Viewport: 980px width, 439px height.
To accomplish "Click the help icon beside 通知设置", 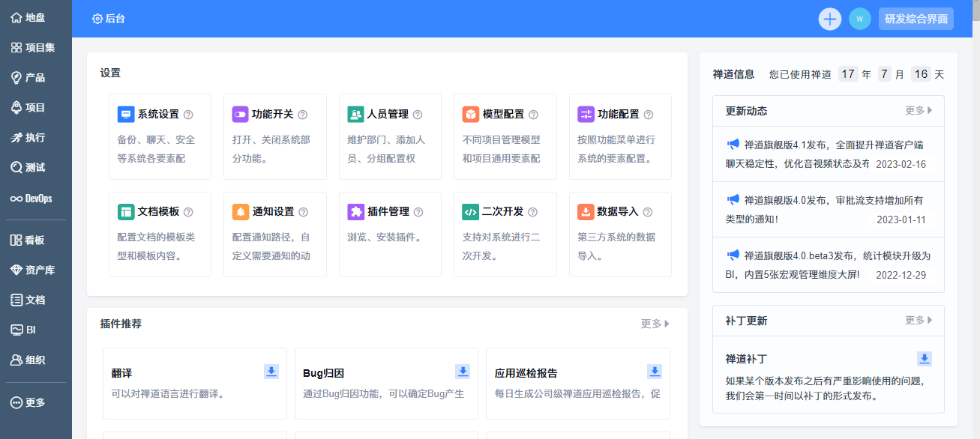I will click(303, 213).
